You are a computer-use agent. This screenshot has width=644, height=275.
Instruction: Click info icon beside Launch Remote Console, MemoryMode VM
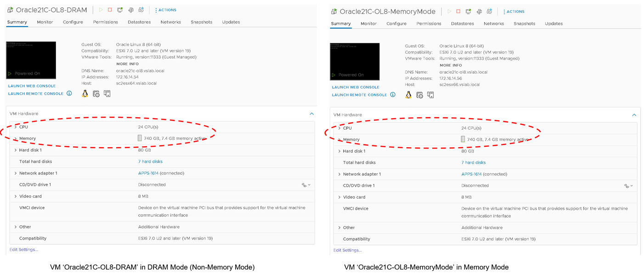click(x=393, y=95)
